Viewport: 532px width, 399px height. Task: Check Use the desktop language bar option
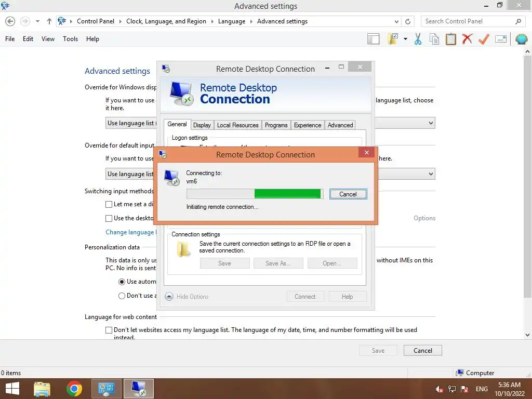[109, 219]
